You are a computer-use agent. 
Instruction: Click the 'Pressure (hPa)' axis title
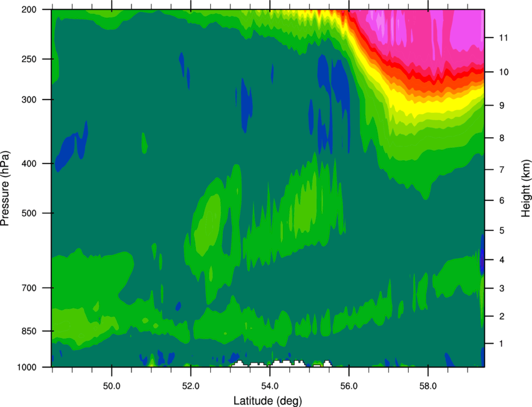coord(5,188)
